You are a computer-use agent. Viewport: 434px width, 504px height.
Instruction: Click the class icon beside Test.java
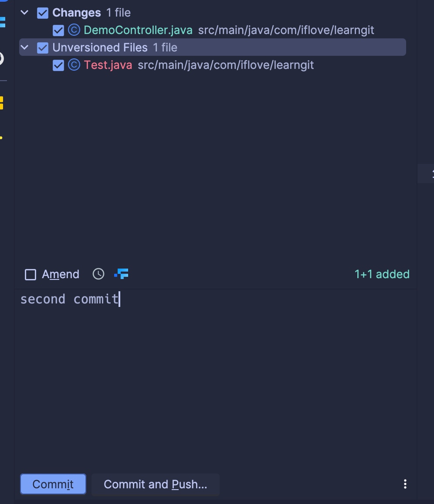tap(74, 65)
